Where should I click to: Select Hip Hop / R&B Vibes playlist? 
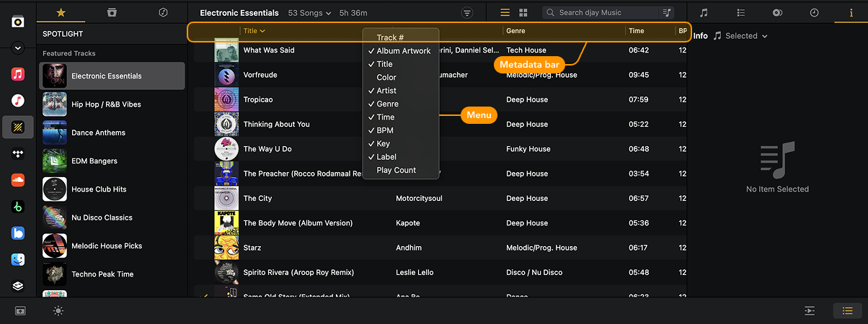[112, 104]
